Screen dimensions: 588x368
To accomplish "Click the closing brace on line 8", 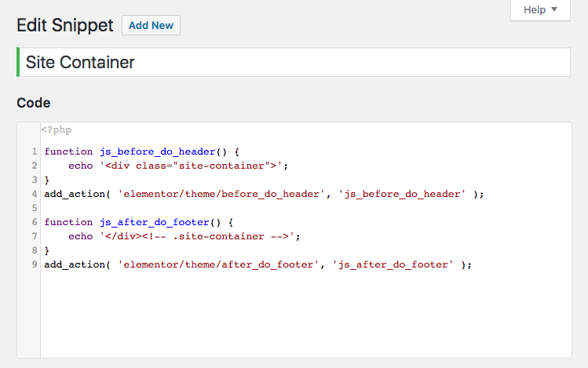I will click(x=47, y=250).
